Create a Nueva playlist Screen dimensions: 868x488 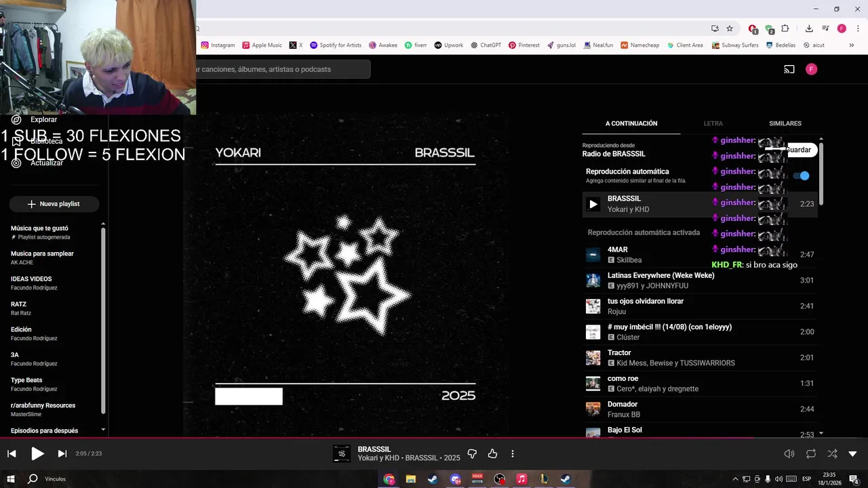pos(54,204)
